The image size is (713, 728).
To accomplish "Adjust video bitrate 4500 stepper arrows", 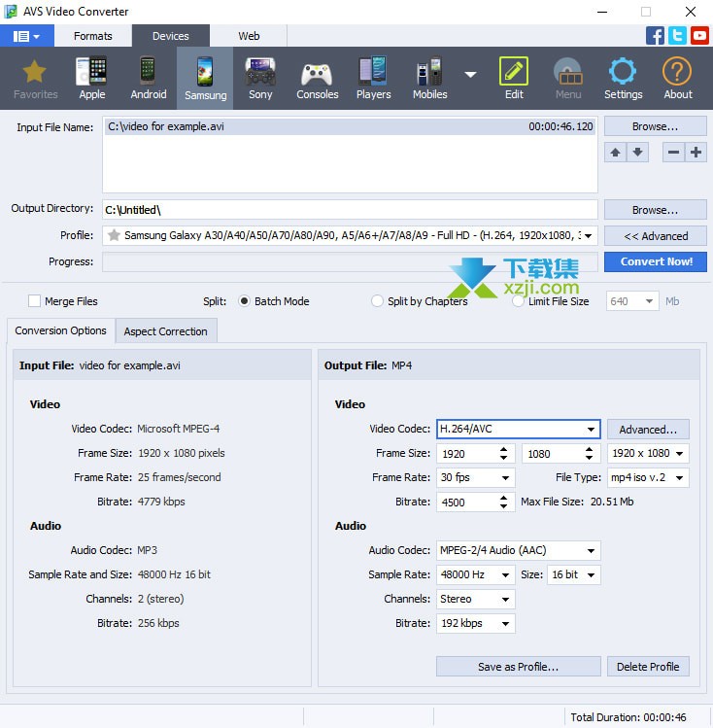I will click(503, 502).
